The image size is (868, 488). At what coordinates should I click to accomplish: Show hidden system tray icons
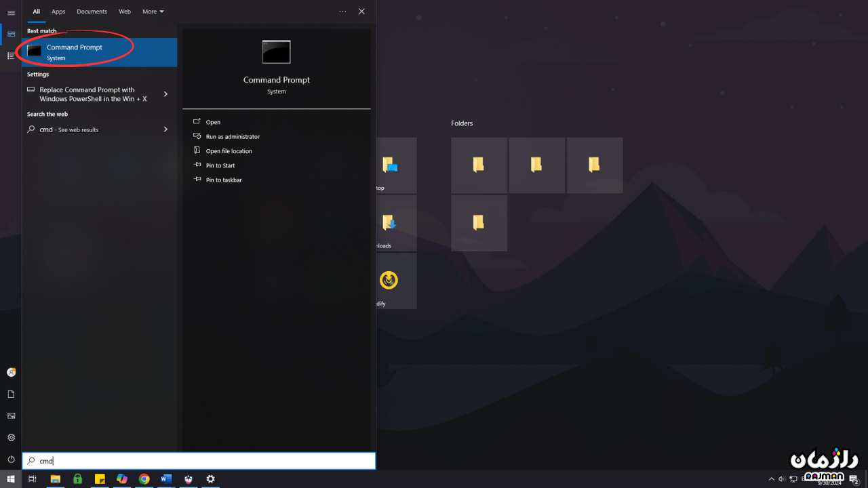click(x=771, y=479)
